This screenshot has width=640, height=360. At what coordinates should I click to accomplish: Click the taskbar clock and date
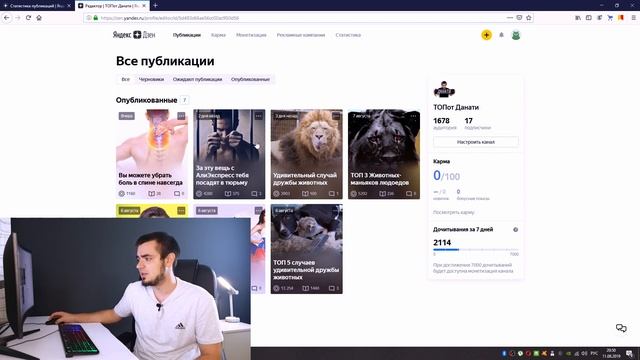tap(611, 353)
